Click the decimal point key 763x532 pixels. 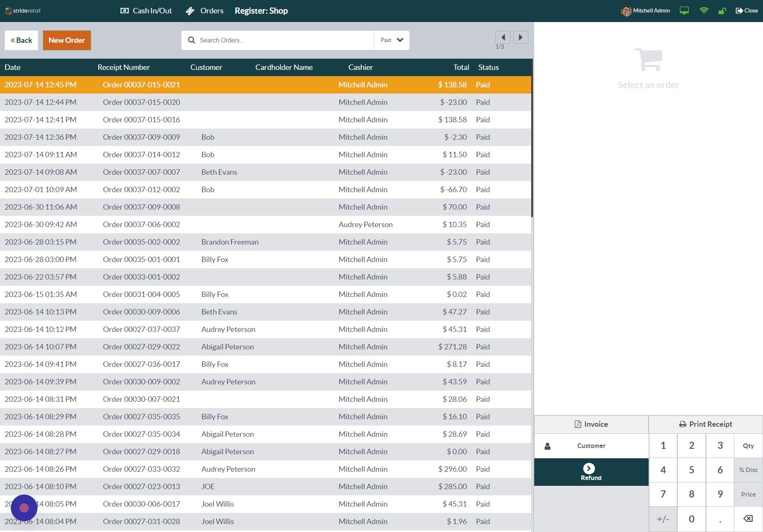(720, 519)
